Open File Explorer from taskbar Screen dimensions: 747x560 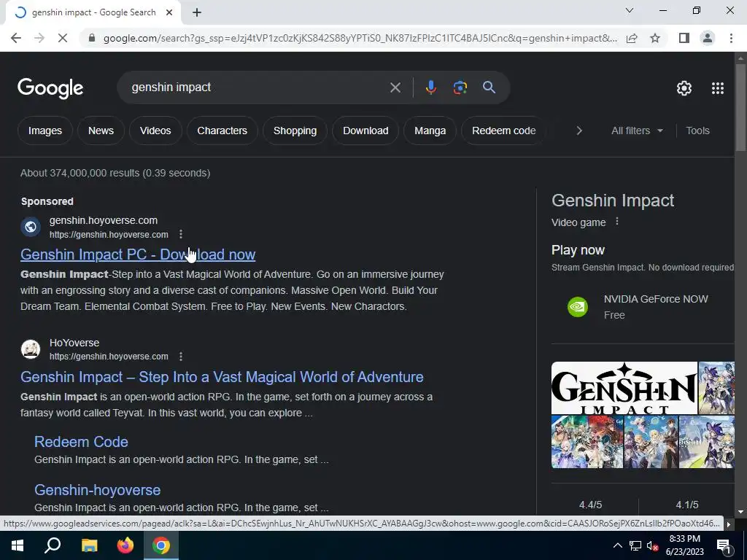coord(89,545)
